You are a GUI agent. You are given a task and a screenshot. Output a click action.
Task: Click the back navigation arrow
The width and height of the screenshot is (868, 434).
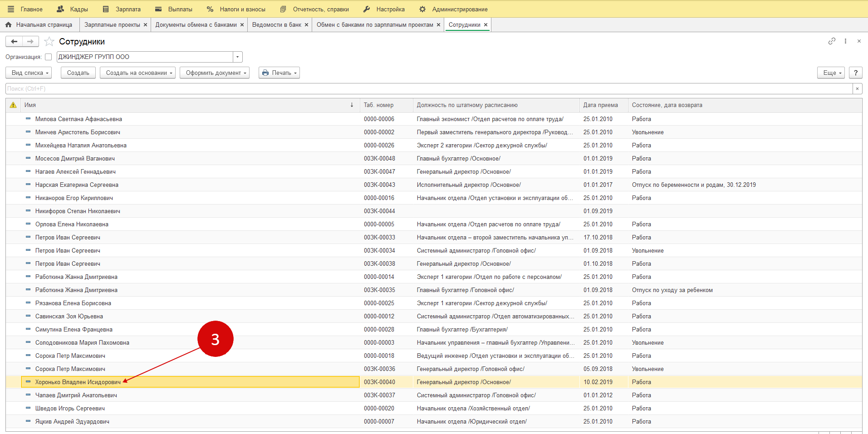coord(14,42)
